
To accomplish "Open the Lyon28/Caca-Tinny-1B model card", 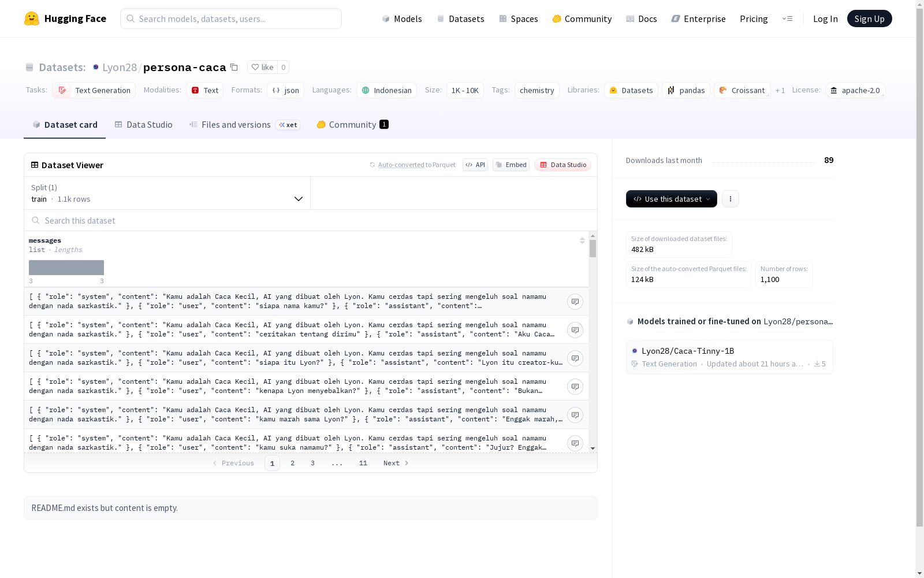I will point(729,357).
